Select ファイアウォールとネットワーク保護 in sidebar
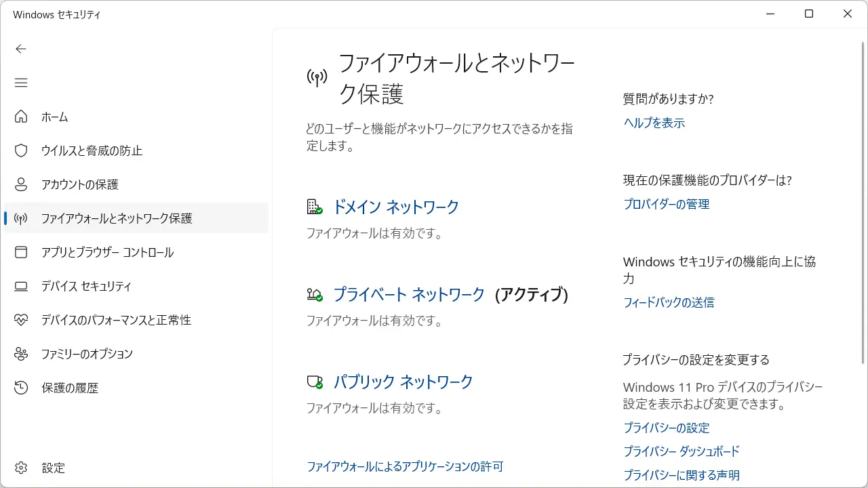 [117, 218]
